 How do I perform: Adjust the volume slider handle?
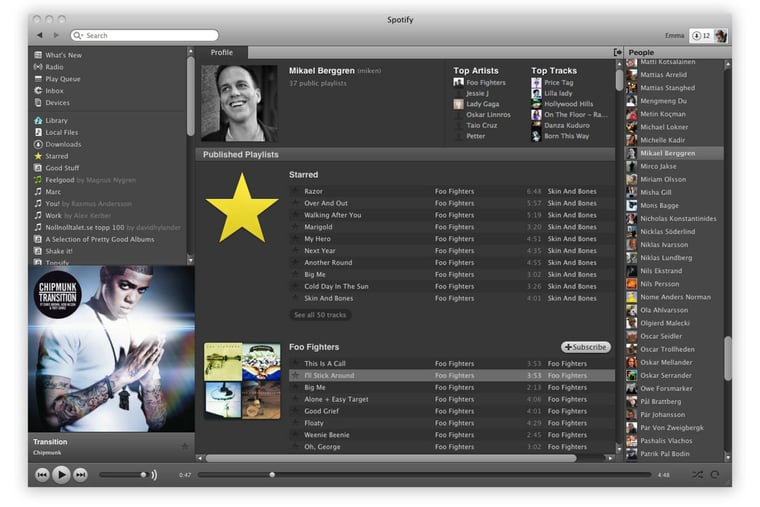click(143, 475)
